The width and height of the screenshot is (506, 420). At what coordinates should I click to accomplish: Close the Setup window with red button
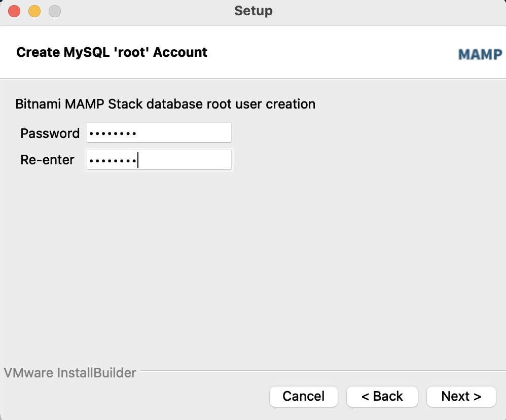pos(14,11)
